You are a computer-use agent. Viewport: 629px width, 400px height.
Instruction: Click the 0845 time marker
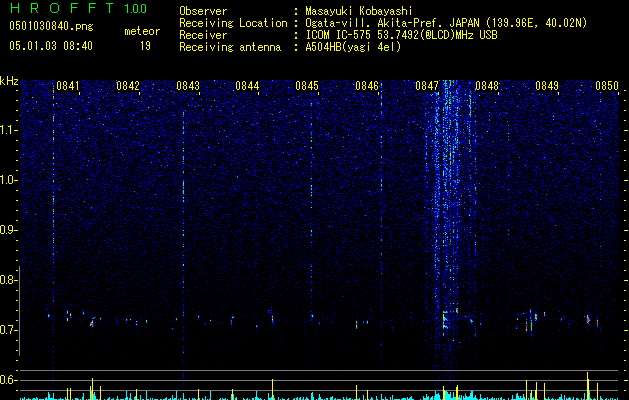tap(307, 86)
